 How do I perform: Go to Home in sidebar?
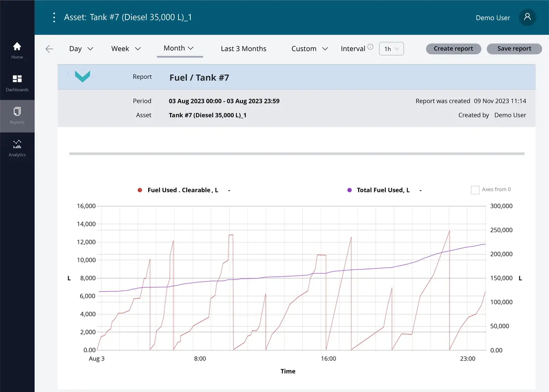tap(17, 50)
